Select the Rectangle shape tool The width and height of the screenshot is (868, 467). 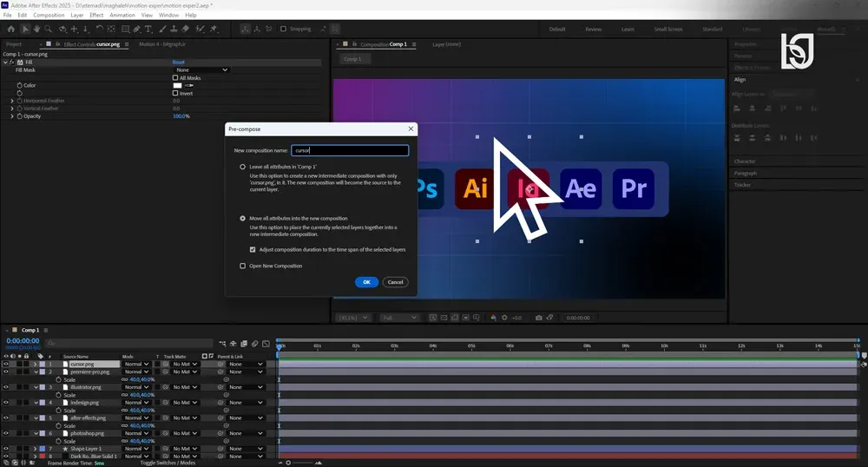126,29
